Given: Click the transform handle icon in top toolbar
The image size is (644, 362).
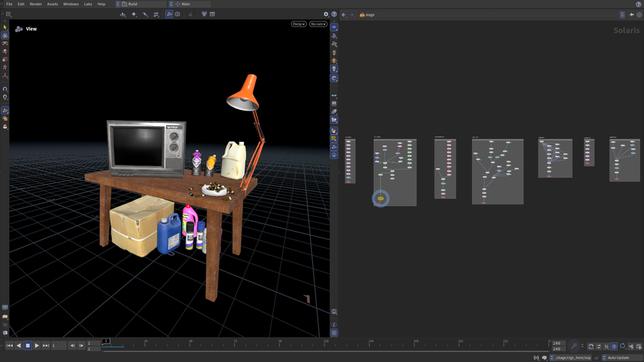Looking at the screenshot, I should (x=156, y=14).
